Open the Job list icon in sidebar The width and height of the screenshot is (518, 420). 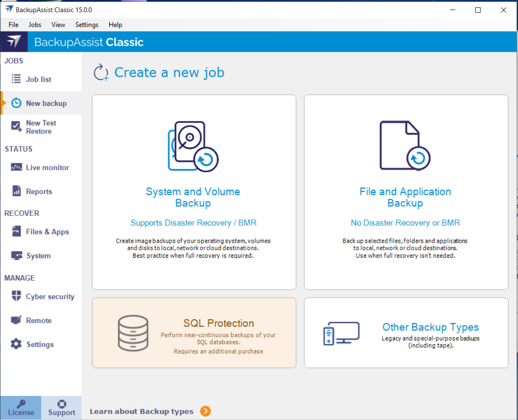pos(16,79)
